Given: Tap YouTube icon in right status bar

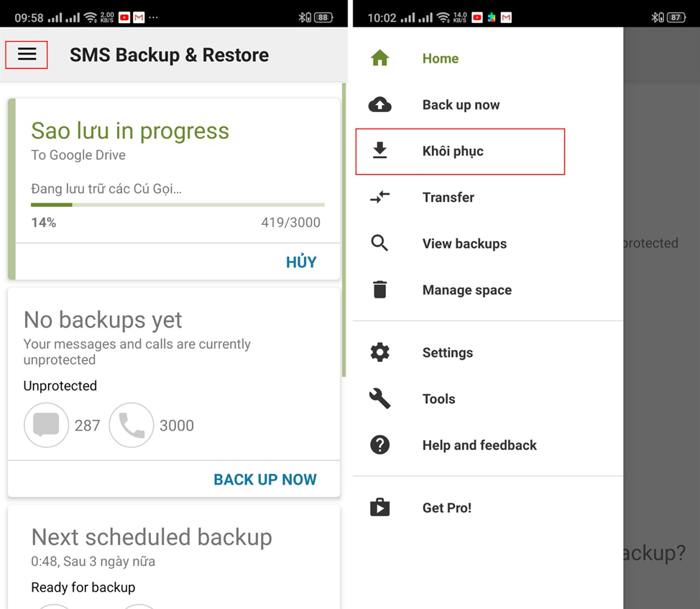Looking at the screenshot, I should coord(477,18).
